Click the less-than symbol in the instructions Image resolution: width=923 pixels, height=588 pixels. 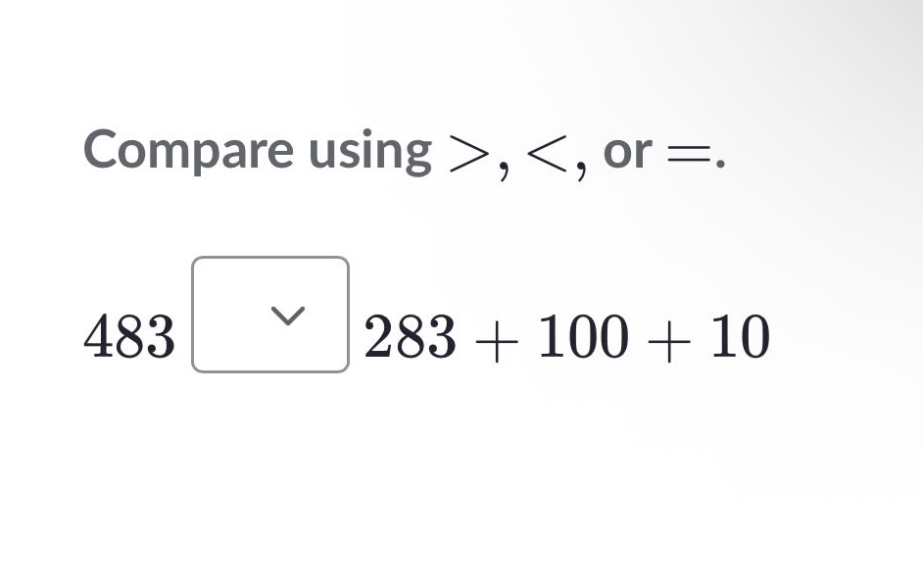[x=550, y=152]
